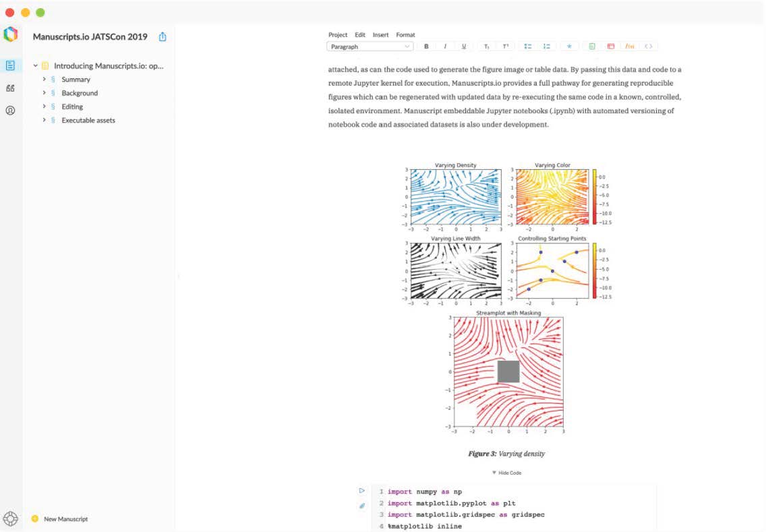
Task: Open the collaborators person icon in sidebar
Action: (10, 111)
